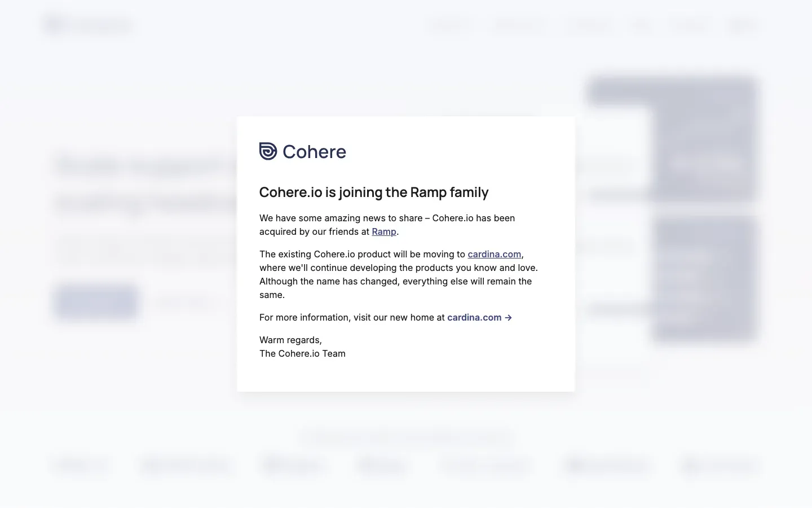
Task: Click the 'Warm regards,' sign-off text
Action: (x=290, y=340)
